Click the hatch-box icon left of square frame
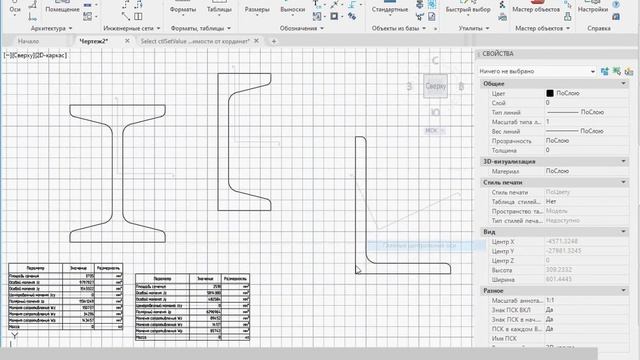 click(317, 16)
